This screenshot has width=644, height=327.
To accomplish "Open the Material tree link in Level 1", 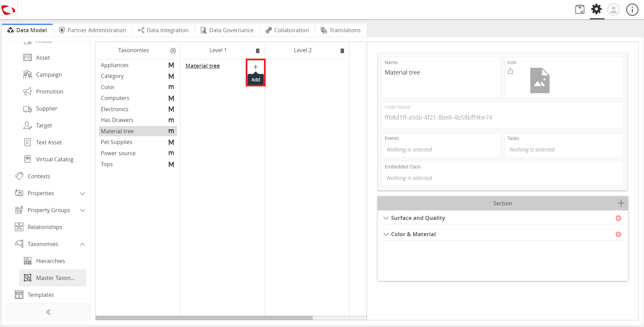I will pyautogui.click(x=202, y=66).
